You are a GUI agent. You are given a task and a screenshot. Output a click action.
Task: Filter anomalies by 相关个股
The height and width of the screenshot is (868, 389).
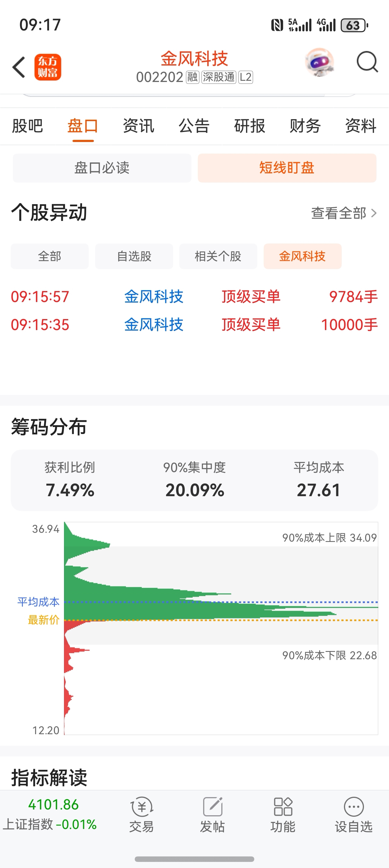click(218, 256)
